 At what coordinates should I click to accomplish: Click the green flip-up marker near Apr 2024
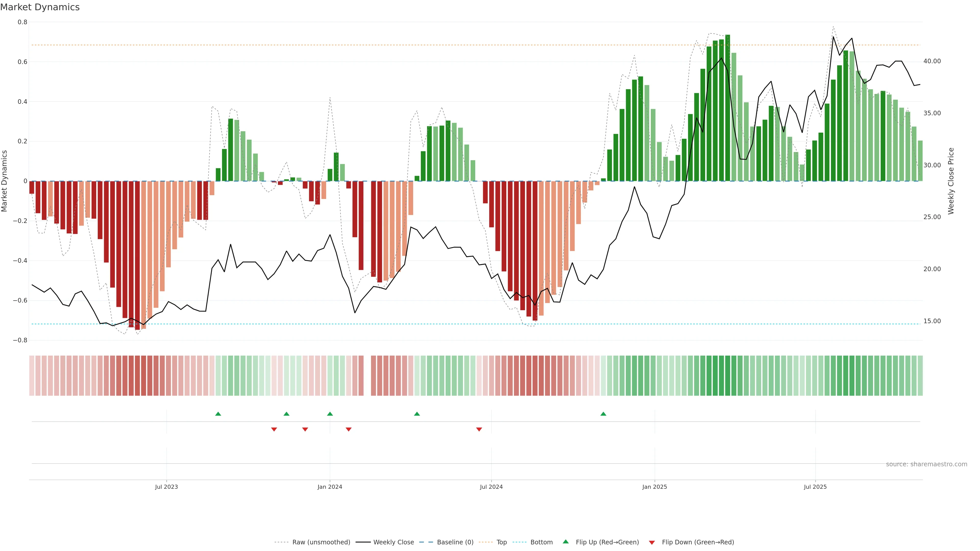tap(417, 414)
